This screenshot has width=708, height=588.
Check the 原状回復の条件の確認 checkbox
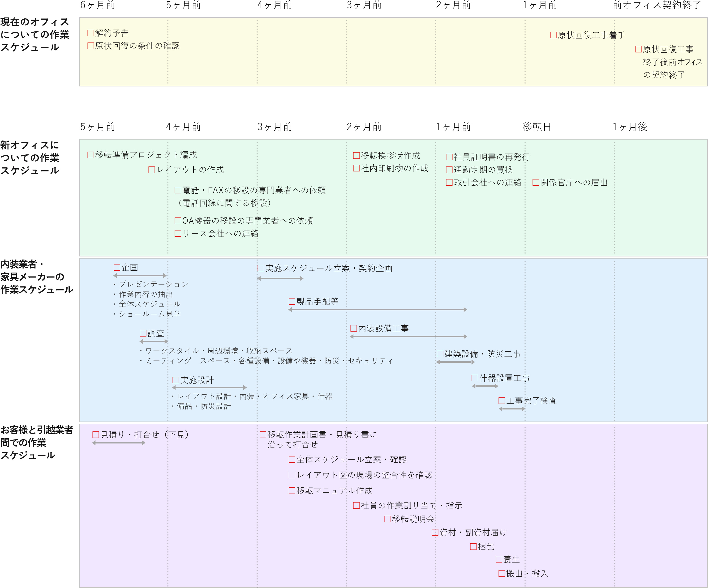click(91, 46)
